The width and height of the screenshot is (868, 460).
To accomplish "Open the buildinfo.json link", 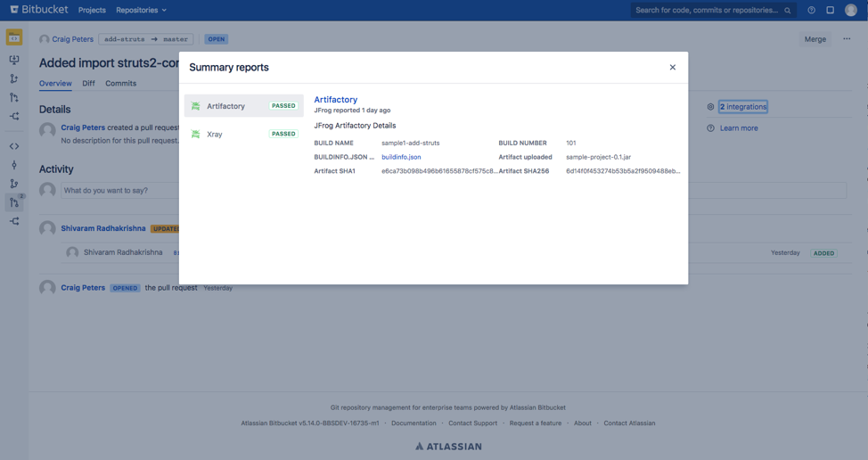I will click(x=401, y=157).
